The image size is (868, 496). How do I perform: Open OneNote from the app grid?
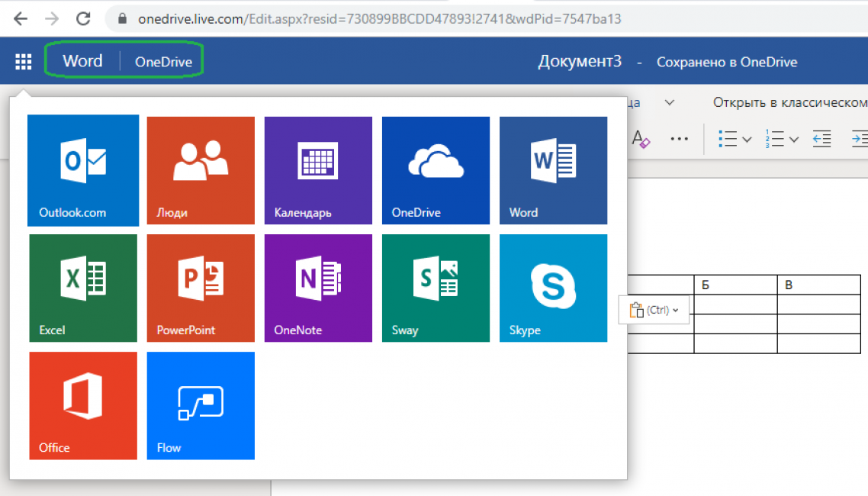tap(318, 288)
